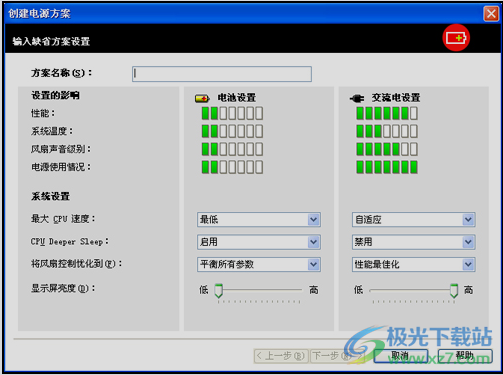The height and width of the screenshot is (375, 503).
Task: Click the CPU Deeper Sleep label
Action: [x=70, y=241]
